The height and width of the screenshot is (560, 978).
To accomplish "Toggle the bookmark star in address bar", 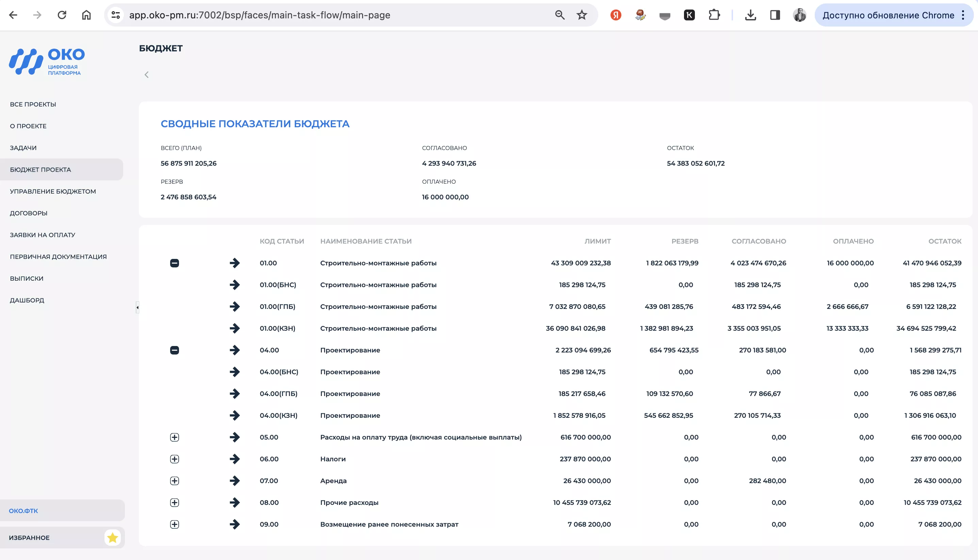I will coord(581,15).
